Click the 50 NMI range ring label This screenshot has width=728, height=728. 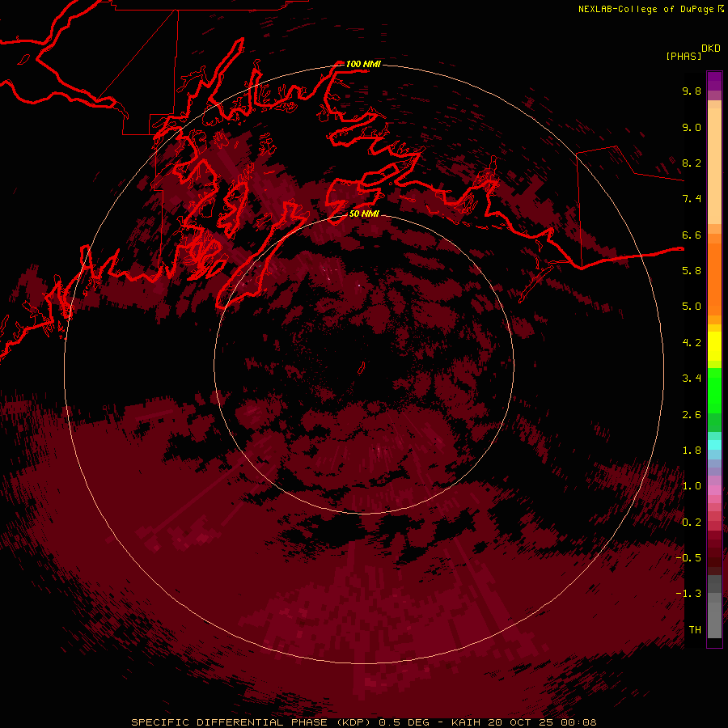(364, 214)
